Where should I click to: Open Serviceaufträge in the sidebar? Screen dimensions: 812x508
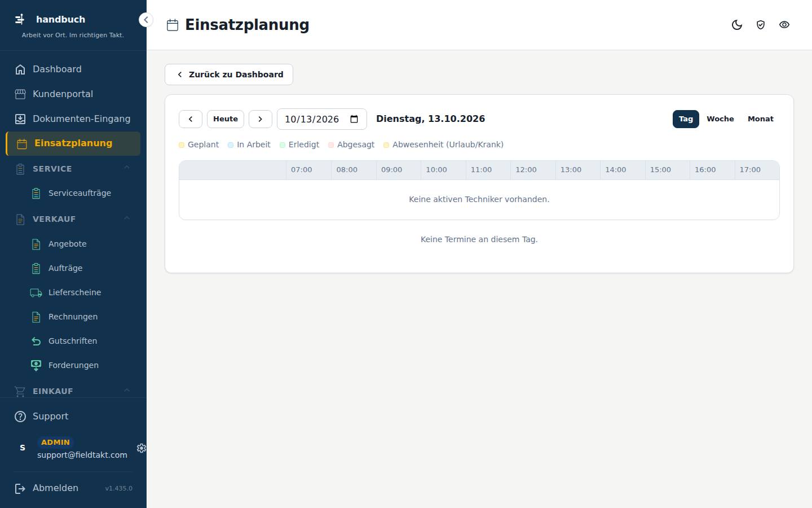click(81, 193)
